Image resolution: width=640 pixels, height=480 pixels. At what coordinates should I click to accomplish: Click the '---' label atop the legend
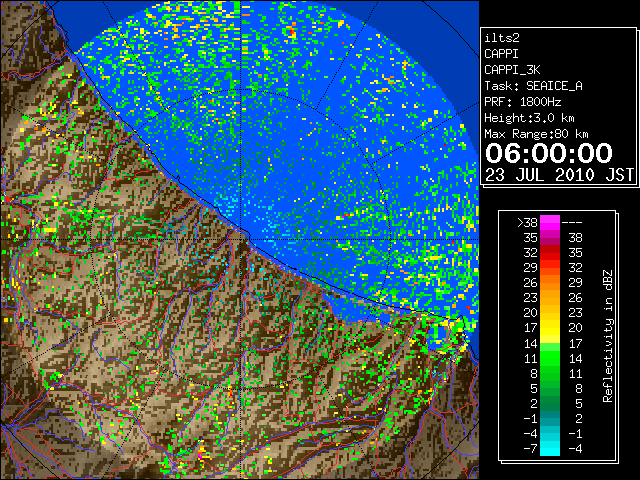point(572,222)
